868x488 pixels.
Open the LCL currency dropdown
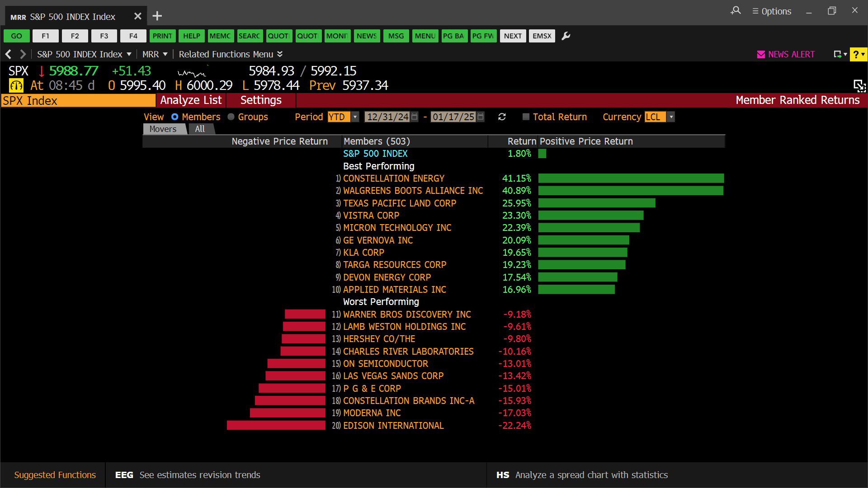coord(671,117)
